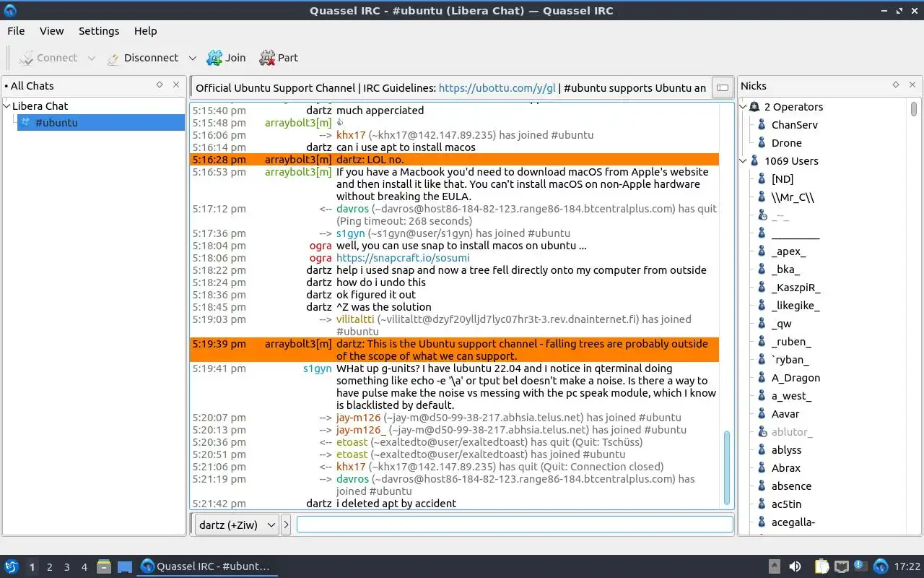Select the ablutor_ away nick
The height and width of the screenshot is (578, 924).
792,432
